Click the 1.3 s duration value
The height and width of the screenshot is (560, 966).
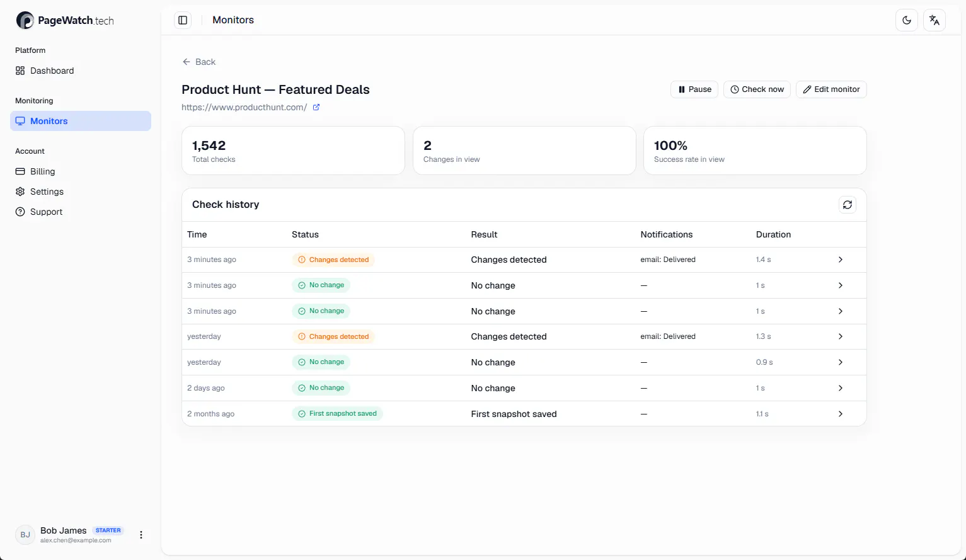coord(763,336)
